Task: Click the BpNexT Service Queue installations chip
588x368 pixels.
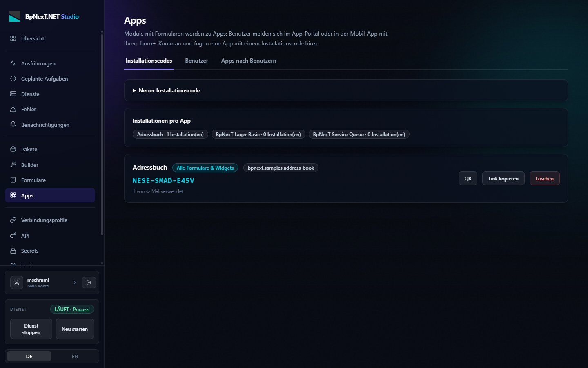Action: pos(359,135)
